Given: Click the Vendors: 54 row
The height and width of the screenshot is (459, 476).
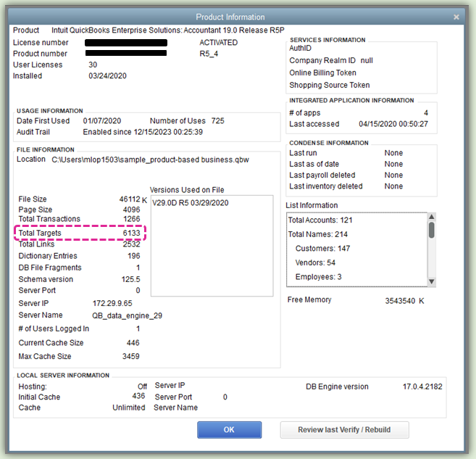Looking at the screenshot, I should click(x=315, y=262).
